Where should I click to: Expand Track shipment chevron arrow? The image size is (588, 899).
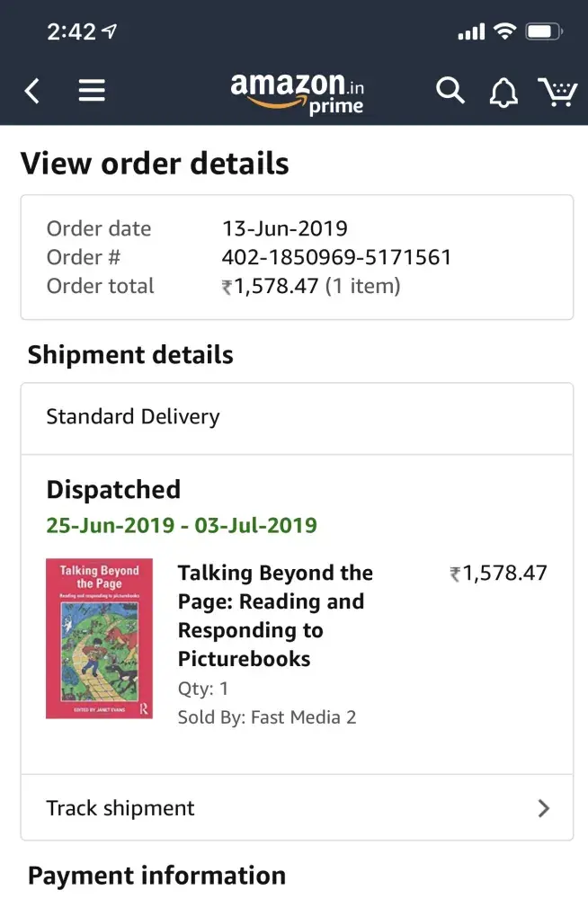click(543, 808)
